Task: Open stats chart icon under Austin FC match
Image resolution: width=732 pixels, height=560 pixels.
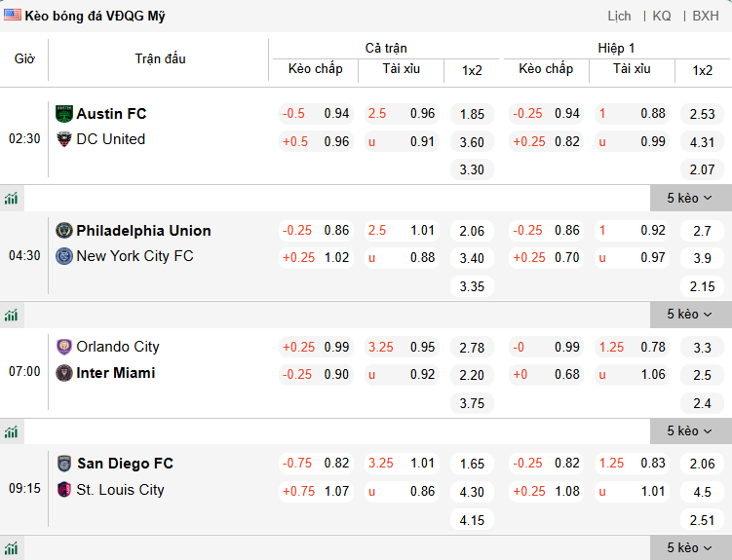Action: [12, 199]
